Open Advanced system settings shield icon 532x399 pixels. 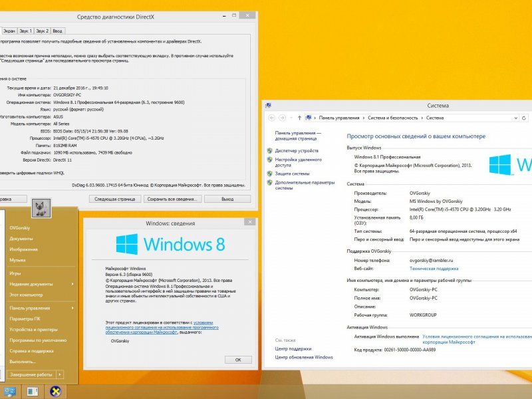click(x=270, y=182)
